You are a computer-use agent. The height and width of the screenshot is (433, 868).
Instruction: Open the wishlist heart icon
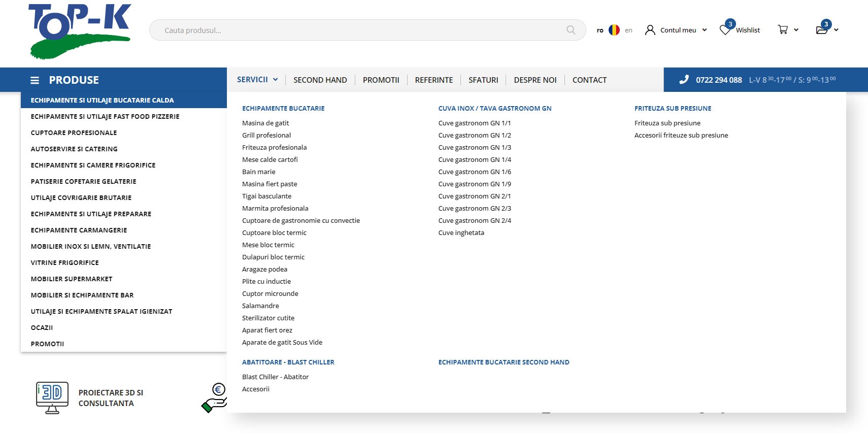pos(725,30)
